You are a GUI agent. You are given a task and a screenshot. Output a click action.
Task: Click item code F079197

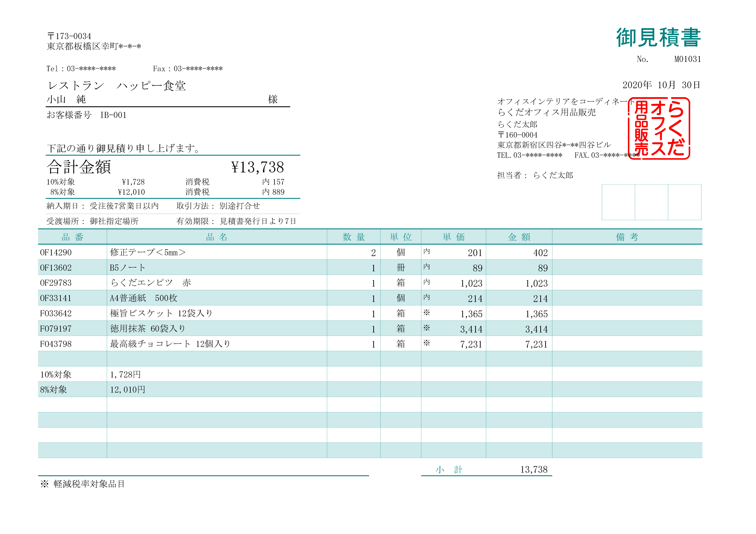pyautogui.click(x=56, y=329)
